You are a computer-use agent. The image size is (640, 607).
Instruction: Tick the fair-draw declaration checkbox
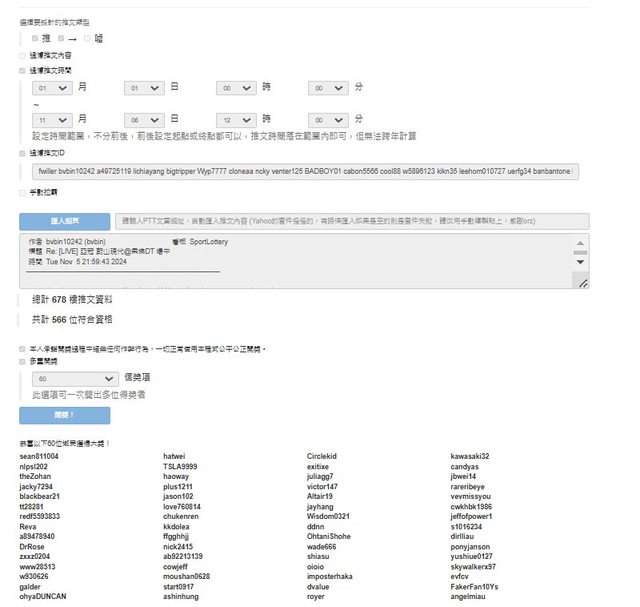(23, 348)
